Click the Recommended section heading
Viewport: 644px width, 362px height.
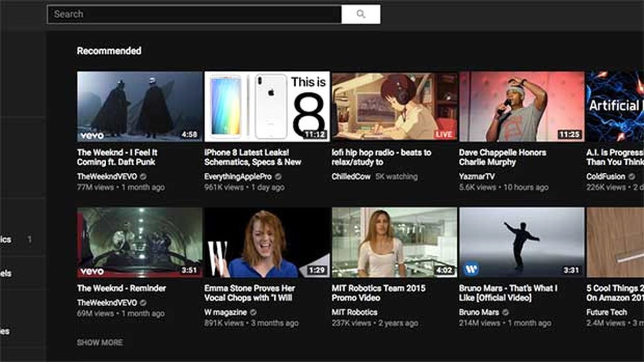click(x=109, y=51)
